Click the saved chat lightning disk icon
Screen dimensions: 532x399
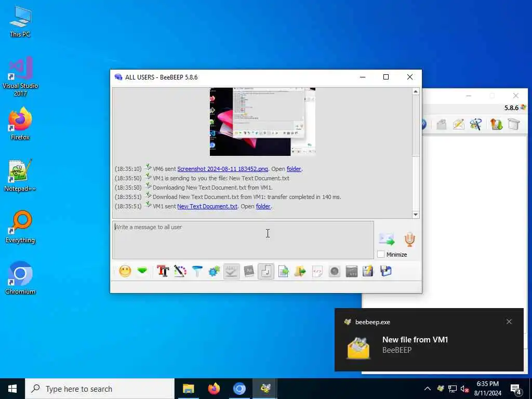(x=368, y=271)
